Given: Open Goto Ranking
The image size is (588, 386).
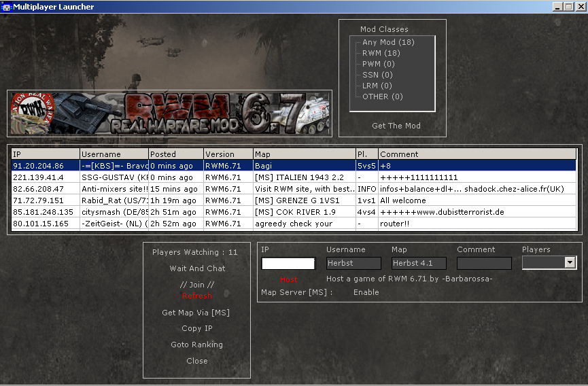Looking at the screenshot, I should coord(196,345).
